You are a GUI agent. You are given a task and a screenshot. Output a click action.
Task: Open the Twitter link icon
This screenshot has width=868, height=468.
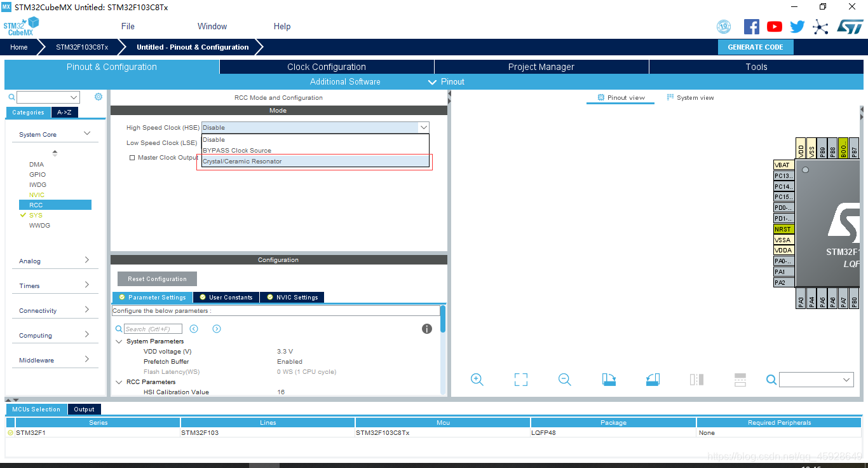coord(797,27)
